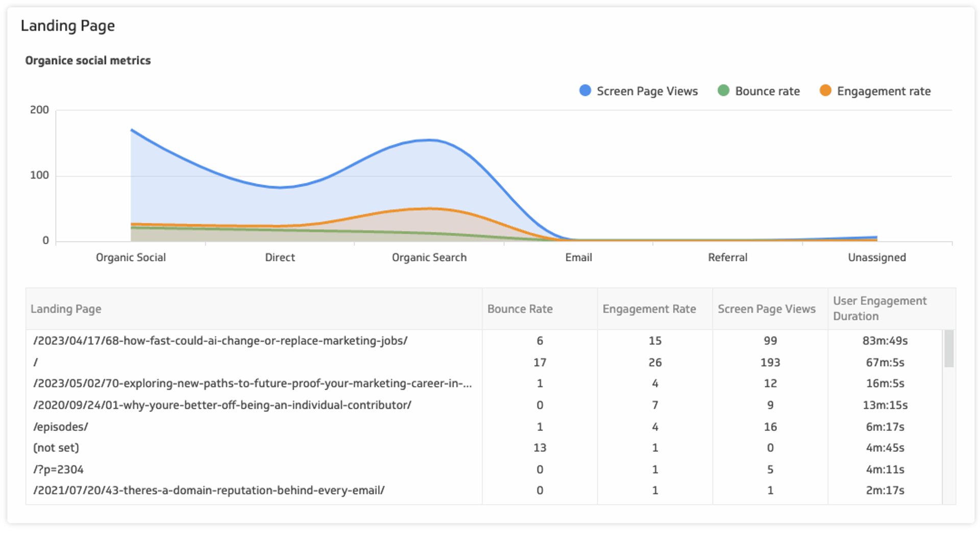This screenshot has height=535, width=980.
Task: Sort by the Engagement Rate column header
Action: [649, 308]
